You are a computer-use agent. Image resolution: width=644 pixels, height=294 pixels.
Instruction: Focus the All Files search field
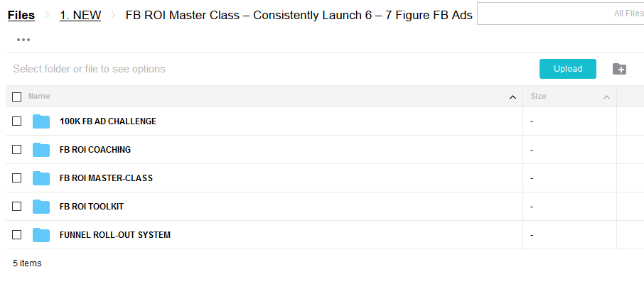[560, 13]
